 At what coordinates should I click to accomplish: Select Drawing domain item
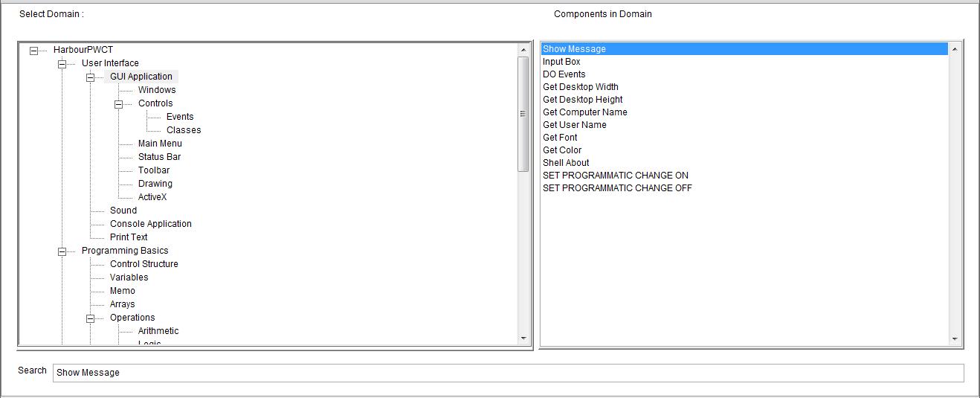[155, 184]
